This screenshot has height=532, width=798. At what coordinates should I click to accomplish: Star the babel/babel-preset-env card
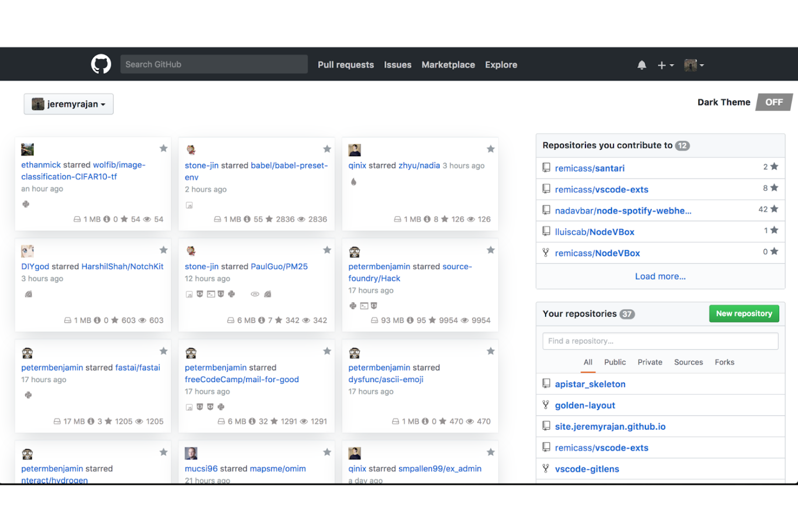(327, 149)
